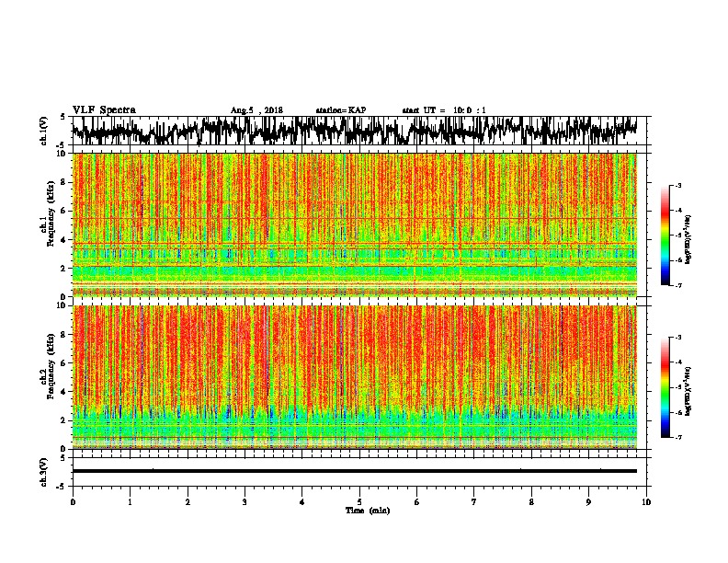This screenshot has width=728, height=563.
Task: Click the "station=KAP" header label
Action: click(341, 110)
